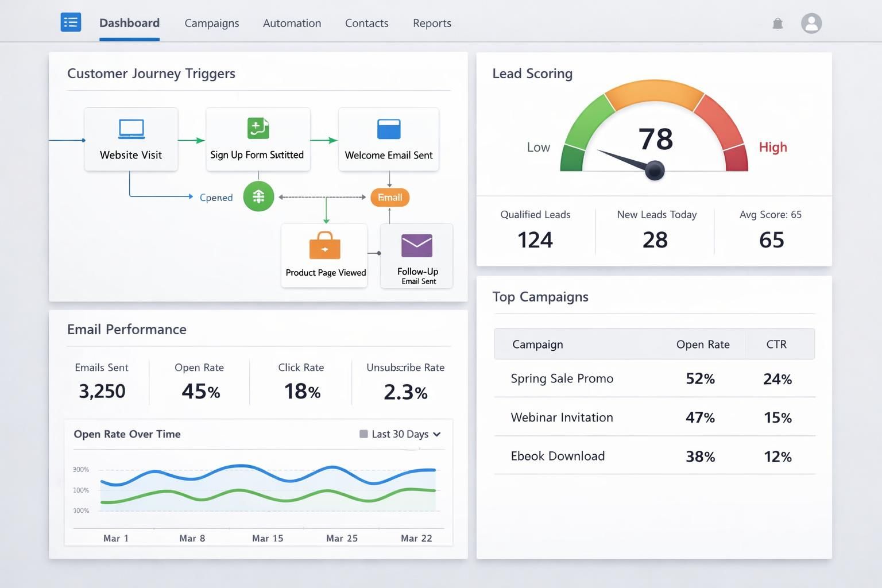Click the blue list logo icon
882x588 pixels.
pos(71,22)
